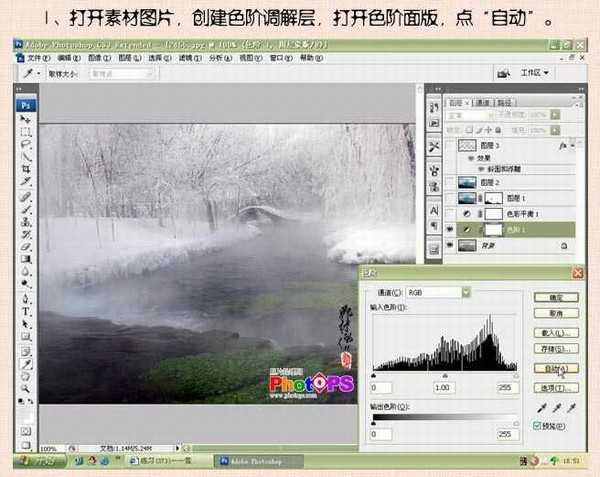Click the Ps logo atop the toolbox
Image resolution: width=600 pixels, height=477 pixels.
tap(27, 103)
